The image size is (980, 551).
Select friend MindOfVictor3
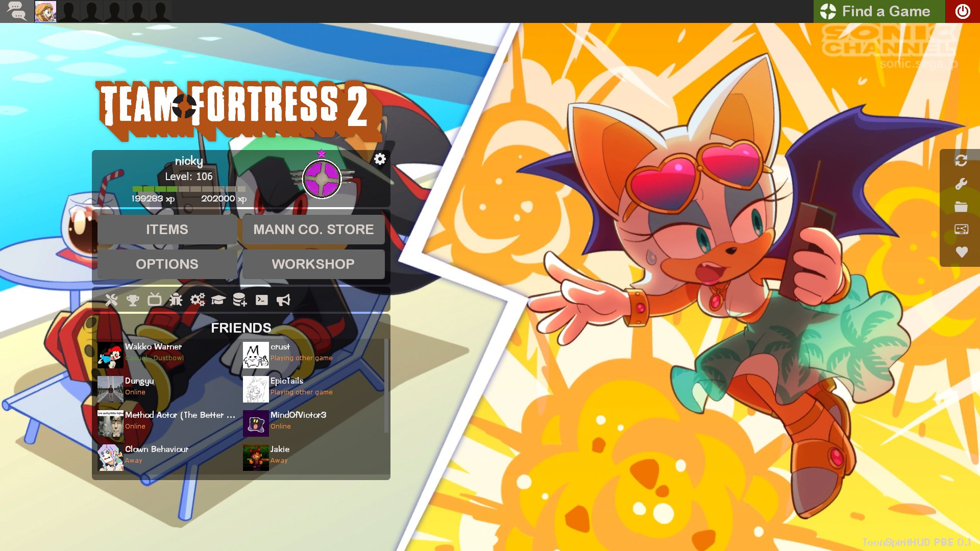click(x=312, y=423)
